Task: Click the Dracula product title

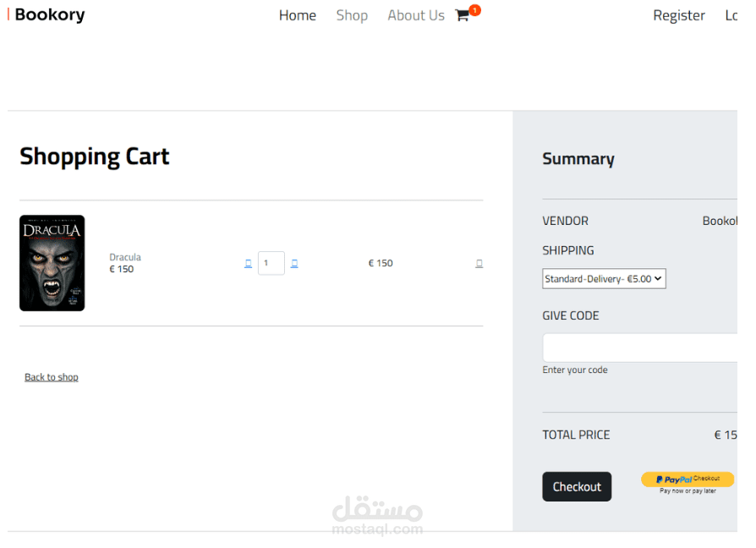Action: pyautogui.click(x=125, y=257)
